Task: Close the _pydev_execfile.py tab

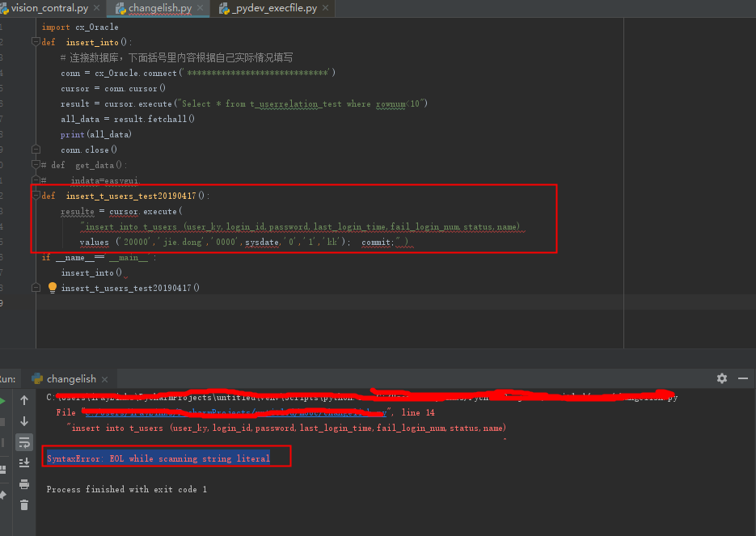Action: 326,8
